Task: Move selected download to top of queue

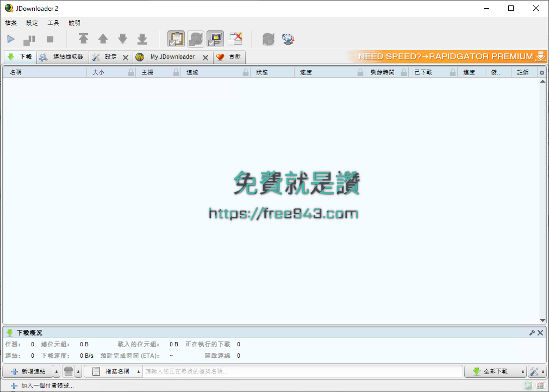Action: pyautogui.click(x=83, y=39)
